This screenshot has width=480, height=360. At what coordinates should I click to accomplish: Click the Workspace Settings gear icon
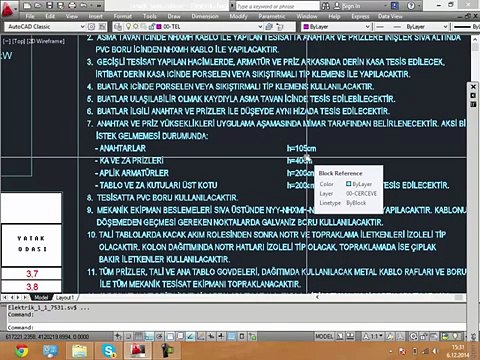click(x=91, y=27)
